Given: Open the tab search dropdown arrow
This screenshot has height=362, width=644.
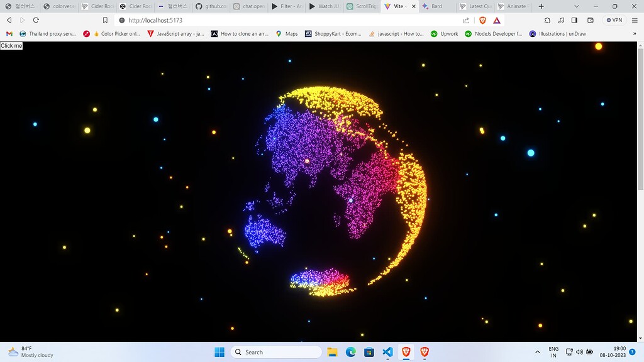Looking at the screenshot, I should (x=577, y=6).
